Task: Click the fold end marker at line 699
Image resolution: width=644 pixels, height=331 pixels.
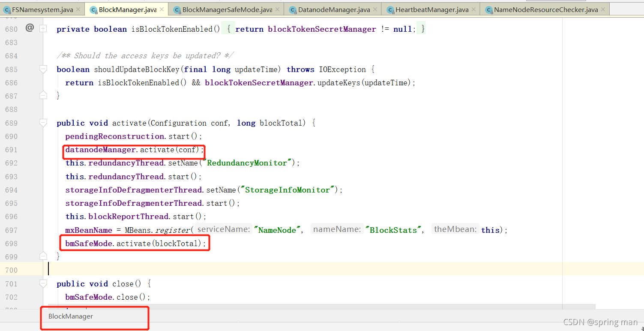Action: click(x=43, y=256)
